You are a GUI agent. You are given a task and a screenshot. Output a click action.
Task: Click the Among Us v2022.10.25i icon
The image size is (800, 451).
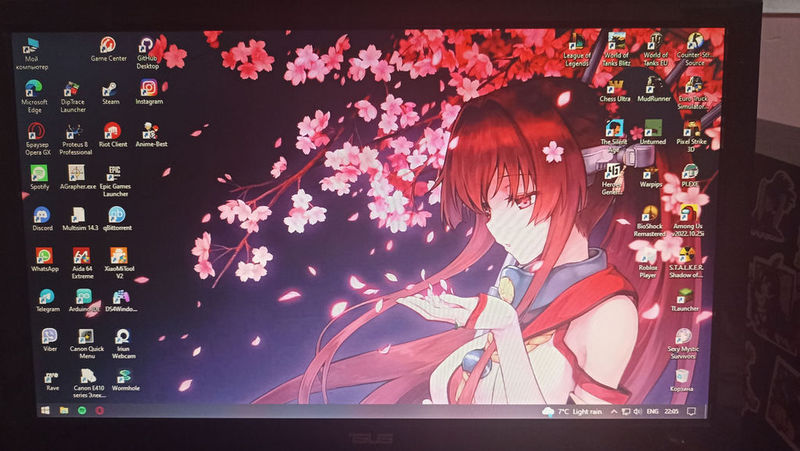(x=688, y=221)
